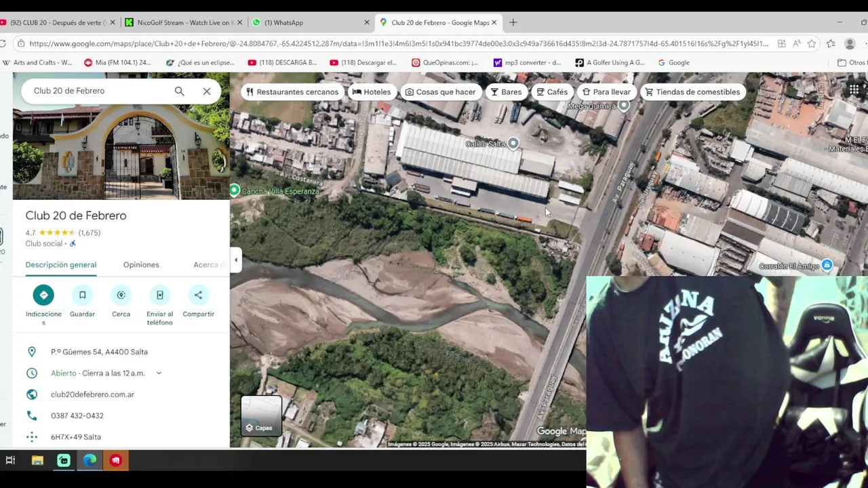Image resolution: width=868 pixels, height=488 pixels.
Task: Open the Acerca de tab
Action: 211,265
